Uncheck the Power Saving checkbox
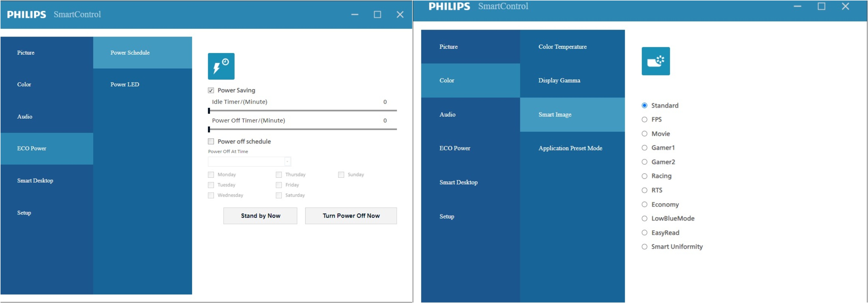Screen dimensions: 868x303 tap(211, 90)
